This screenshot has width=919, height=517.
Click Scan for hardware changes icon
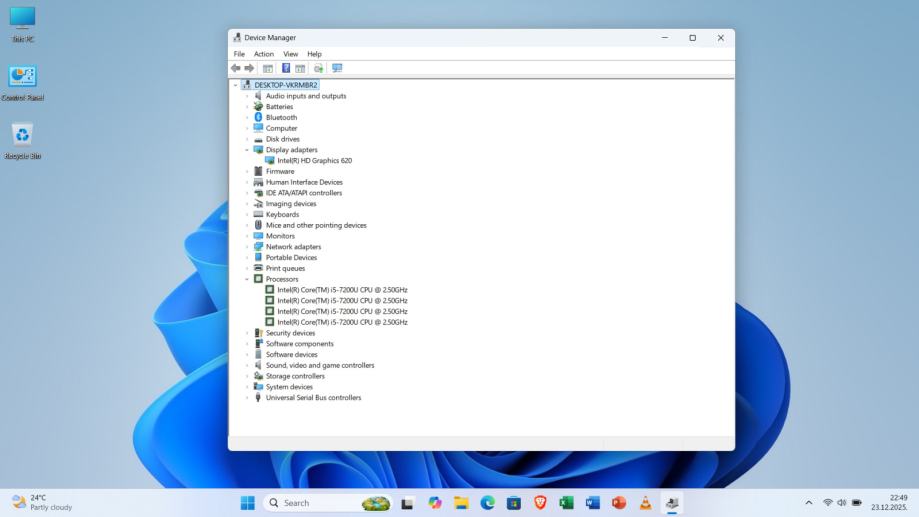click(337, 68)
